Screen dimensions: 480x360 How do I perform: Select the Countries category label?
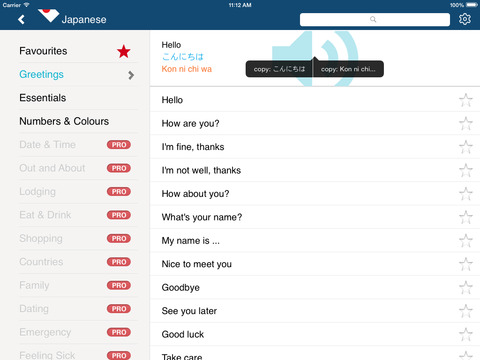click(x=41, y=262)
